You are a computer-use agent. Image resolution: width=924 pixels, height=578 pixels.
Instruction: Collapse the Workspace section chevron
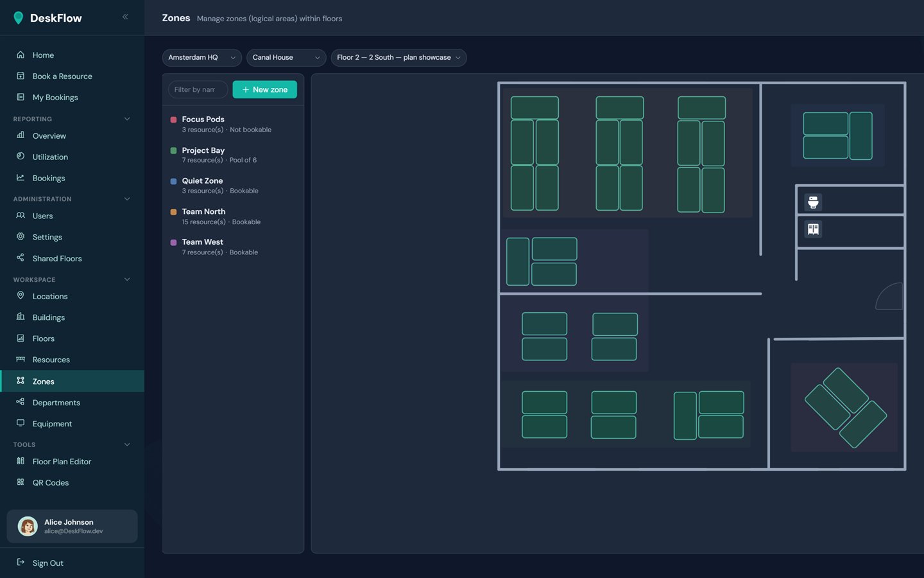click(127, 279)
